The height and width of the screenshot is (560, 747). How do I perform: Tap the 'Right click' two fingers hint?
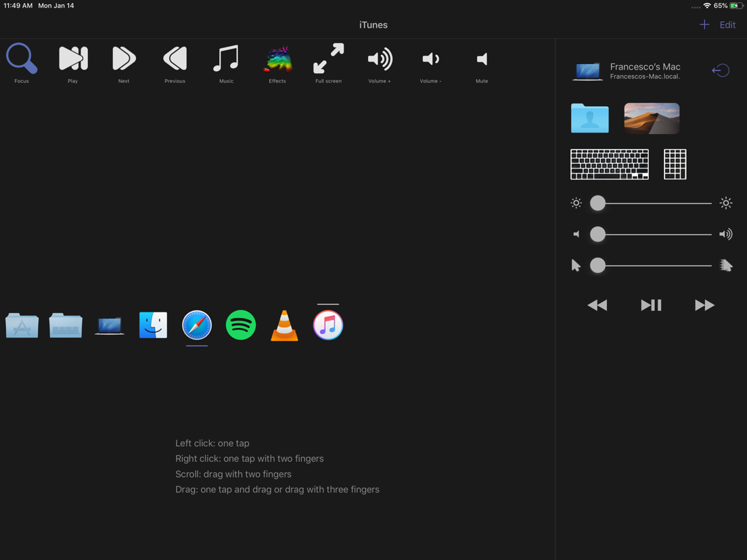pos(249,459)
